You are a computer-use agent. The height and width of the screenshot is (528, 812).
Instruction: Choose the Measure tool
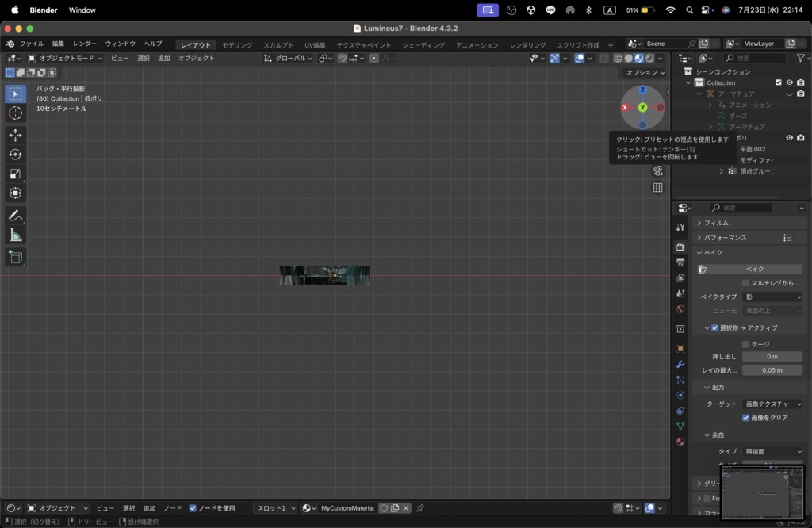(x=15, y=235)
